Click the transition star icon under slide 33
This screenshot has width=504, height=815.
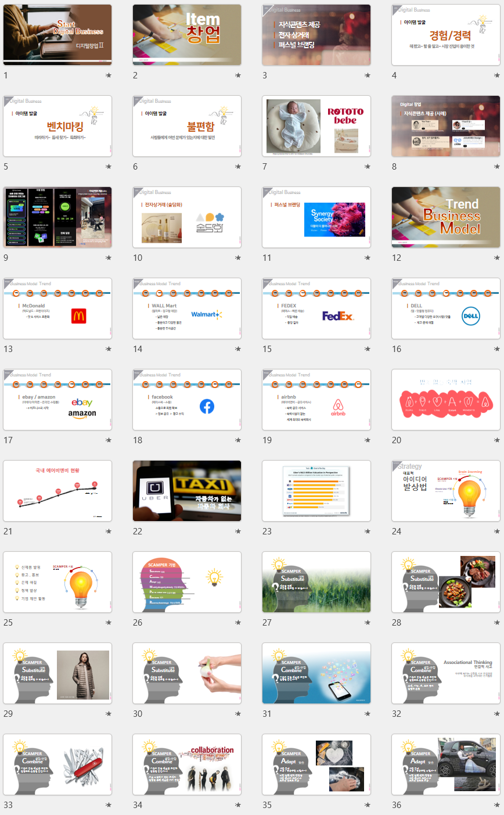[108, 805]
